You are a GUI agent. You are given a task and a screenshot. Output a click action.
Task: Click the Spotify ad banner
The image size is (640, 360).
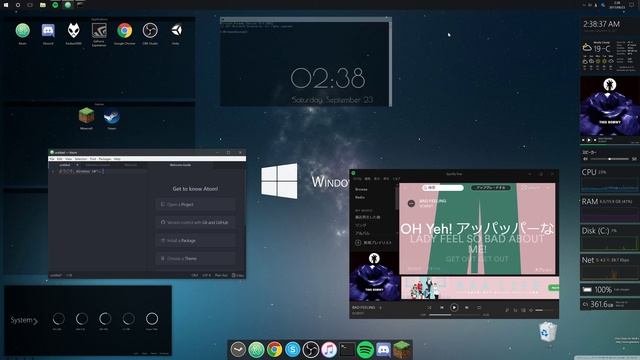pyautogui.click(x=480, y=288)
